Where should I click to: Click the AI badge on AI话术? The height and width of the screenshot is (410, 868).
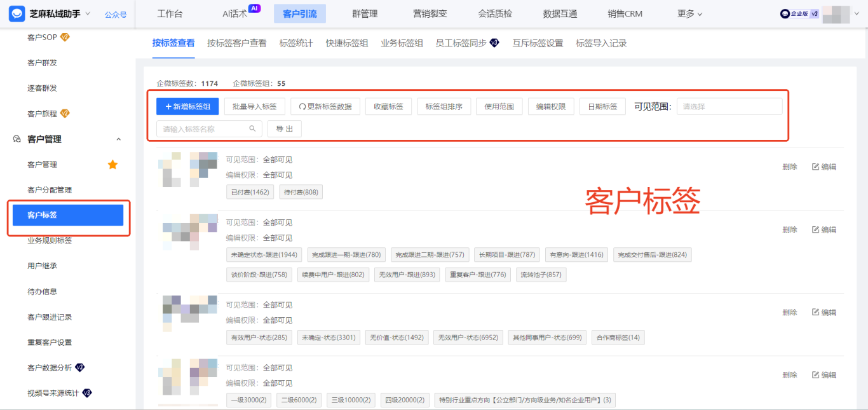[255, 8]
